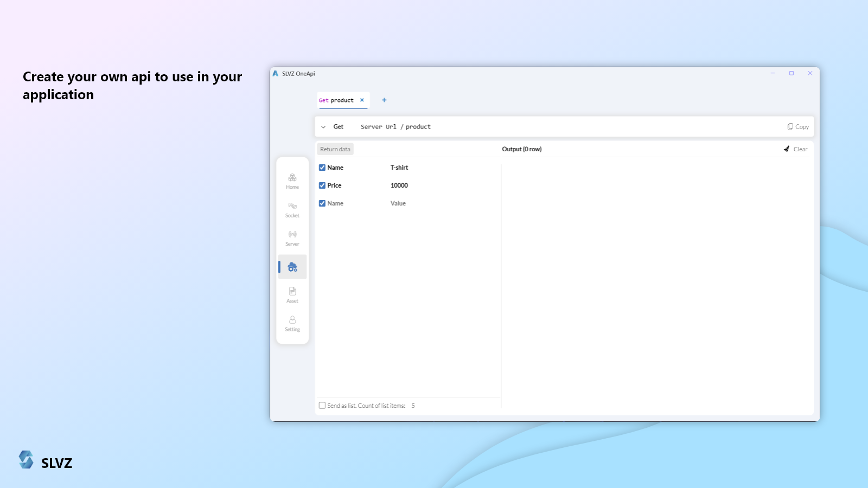
Task: Close the Get product tab
Action: (x=362, y=100)
